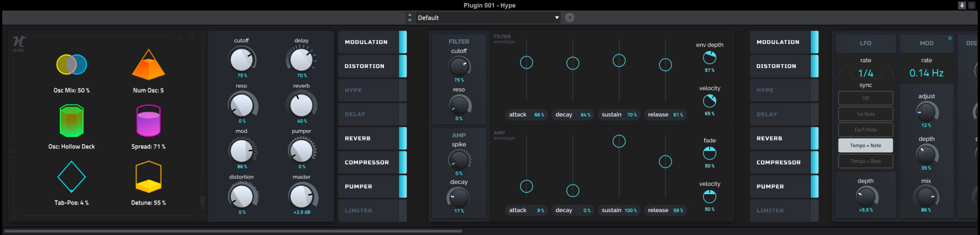Click the macro pumper knob
Screen dimensions: 980x235
301,151
